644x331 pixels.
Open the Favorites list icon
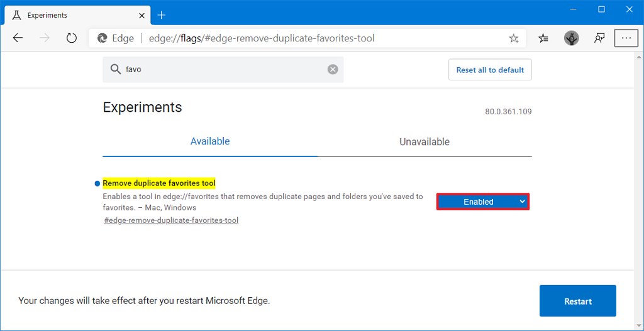[x=543, y=38]
